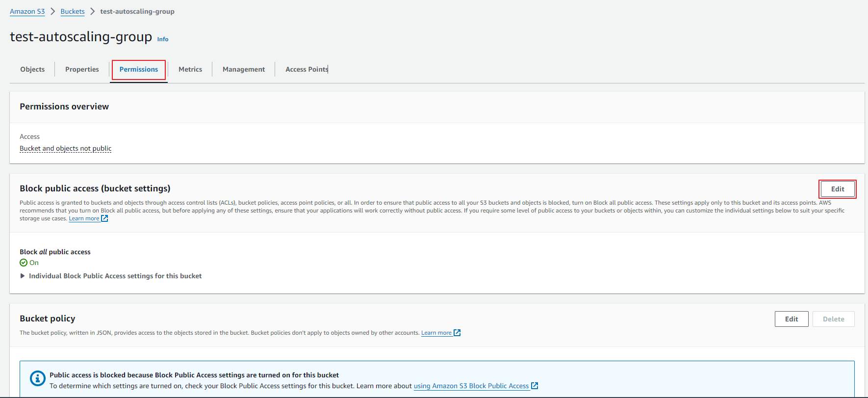868x398 pixels.
Task: Click the 'Block all public access' label
Action: (55, 252)
